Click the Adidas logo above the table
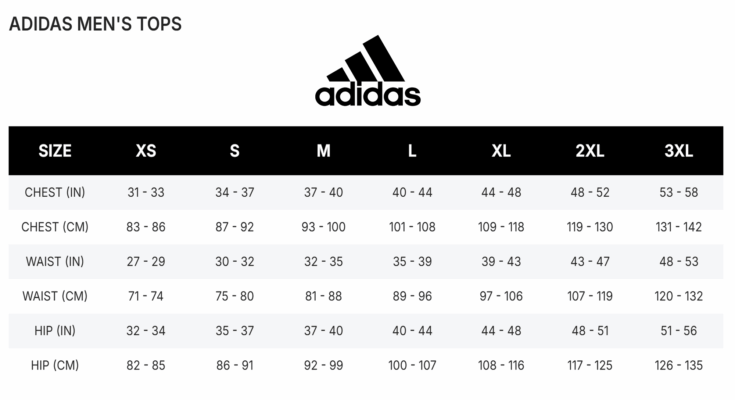The width and height of the screenshot is (735, 400). (368, 71)
